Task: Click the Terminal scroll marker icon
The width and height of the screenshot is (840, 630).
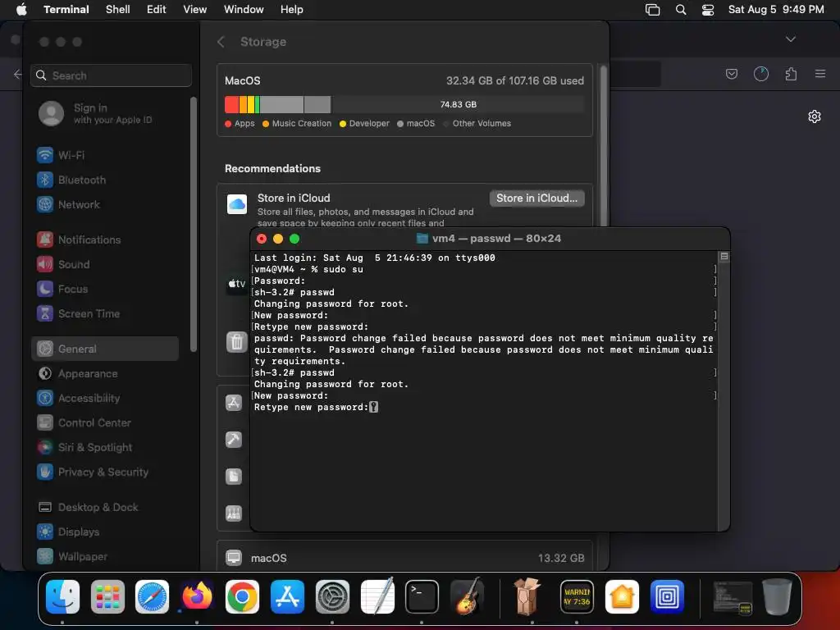Action: 724,257
